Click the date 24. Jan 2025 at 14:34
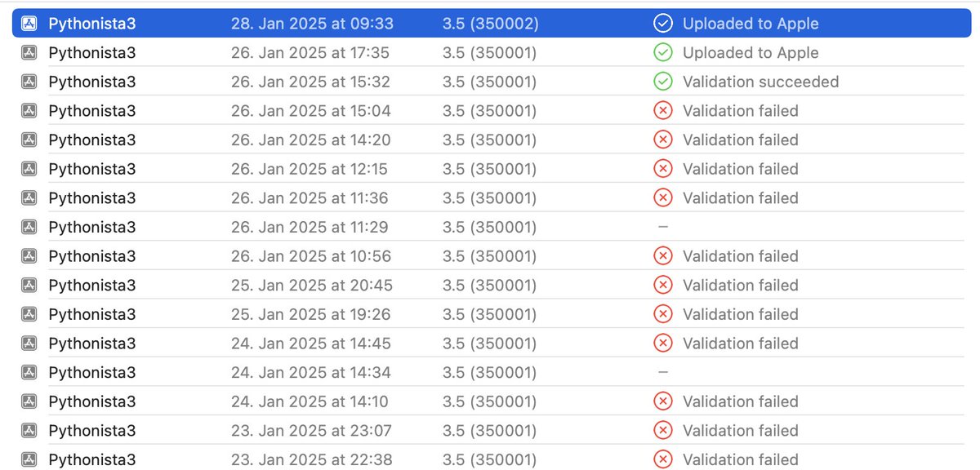 311,373
